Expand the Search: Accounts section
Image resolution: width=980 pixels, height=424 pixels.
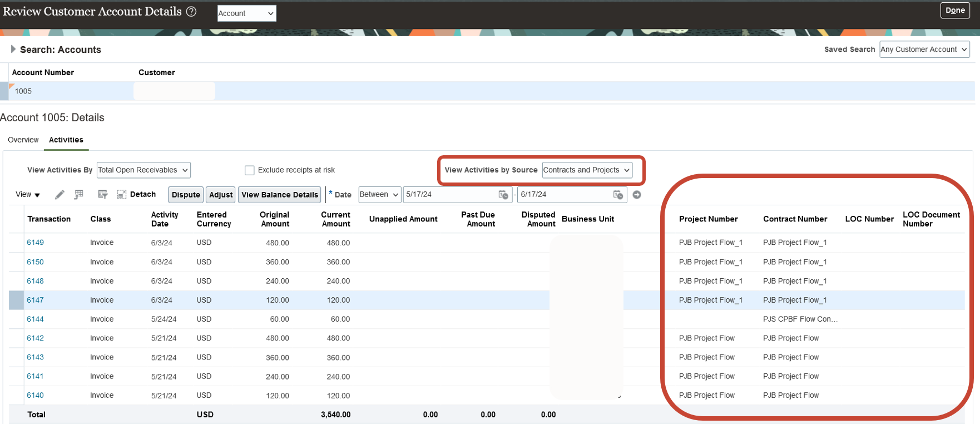tap(13, 49)
